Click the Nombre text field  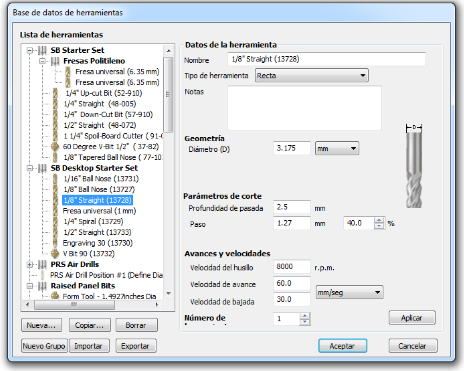point(327,59)
